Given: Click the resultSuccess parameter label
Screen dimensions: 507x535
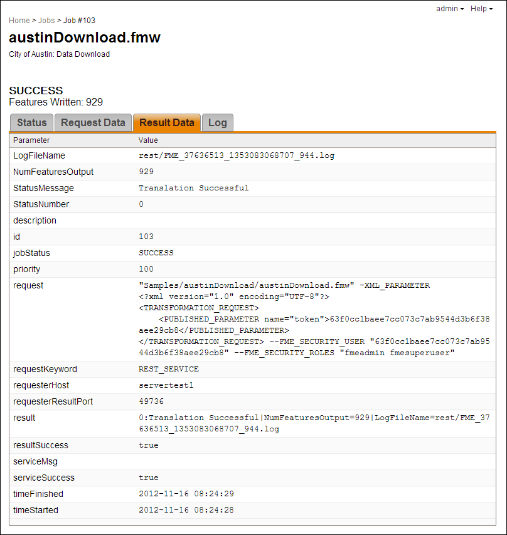Looking at the screenshot, I should coord(41,445).
